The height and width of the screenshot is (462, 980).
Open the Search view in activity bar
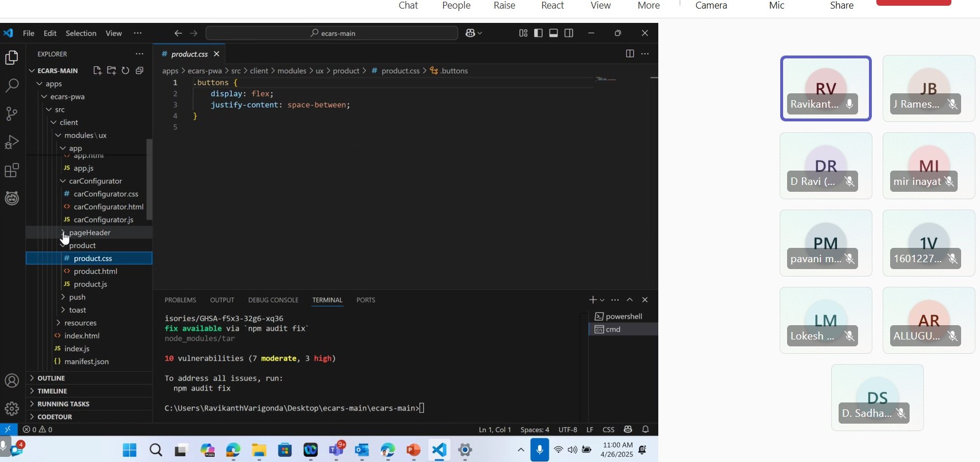click(x=12, y=86)
